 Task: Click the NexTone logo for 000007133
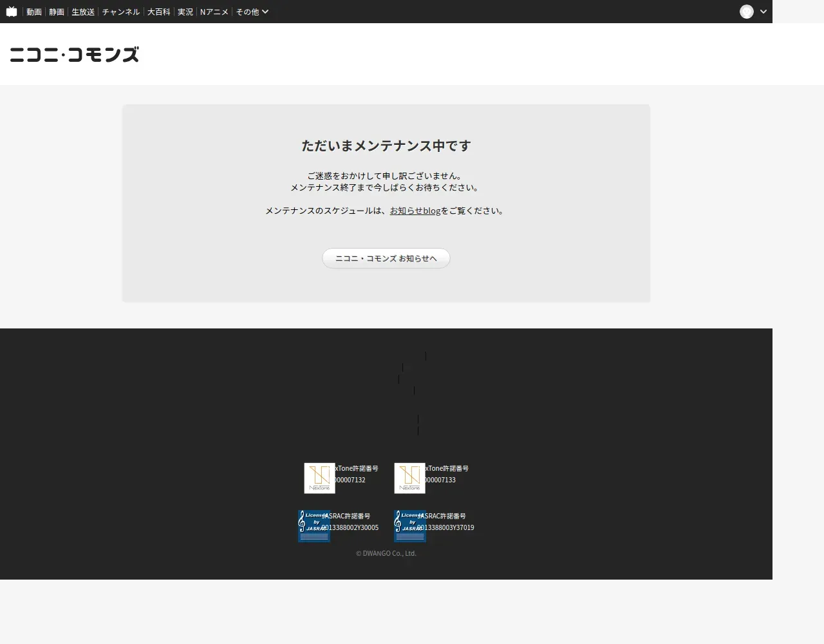tap(409, 478)
